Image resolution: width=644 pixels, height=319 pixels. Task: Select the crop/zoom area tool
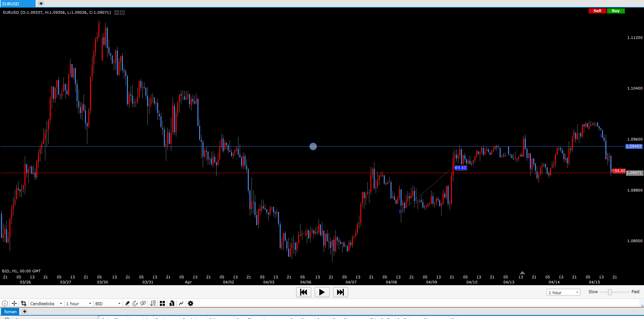pos(24,304)
